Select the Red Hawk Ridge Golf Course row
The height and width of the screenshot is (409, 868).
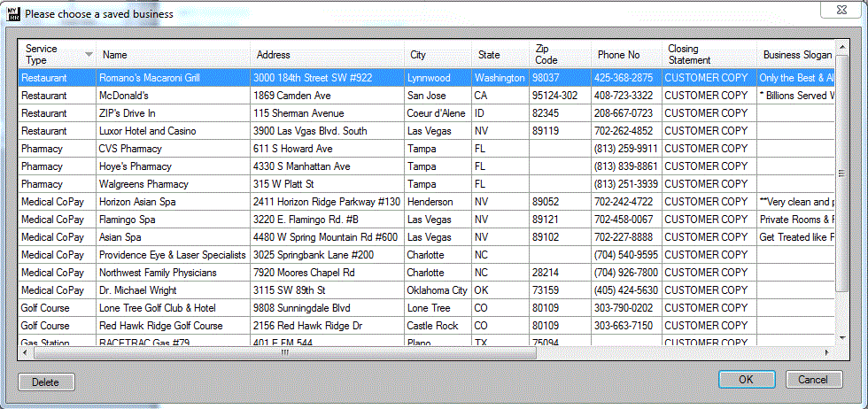coord(426,326)
